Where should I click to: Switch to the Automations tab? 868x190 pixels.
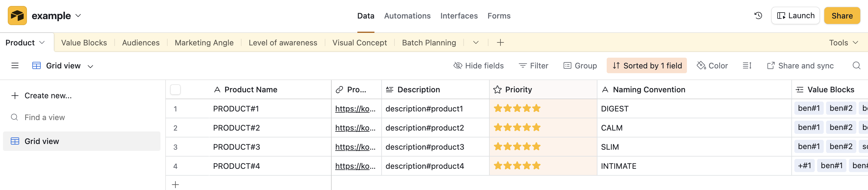point(407,16)
